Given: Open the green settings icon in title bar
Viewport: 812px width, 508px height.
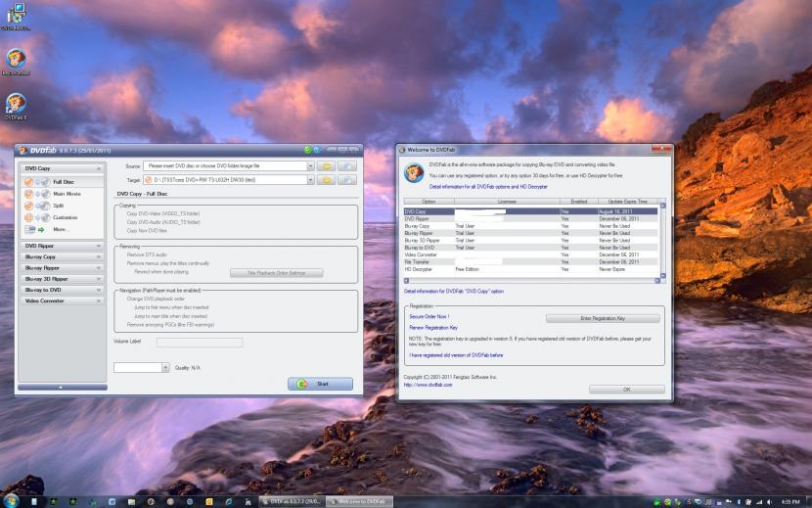Looking at the screenshot, I should (307, 150).
